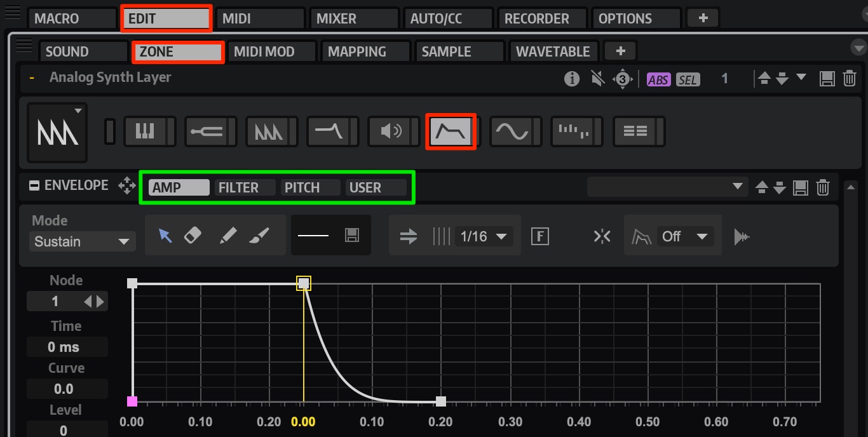Image resolution: width=868 pixels, height=437 pixels.
Task: Open the WAVETABLE sub-tab
Action: [x=554, y=51]
